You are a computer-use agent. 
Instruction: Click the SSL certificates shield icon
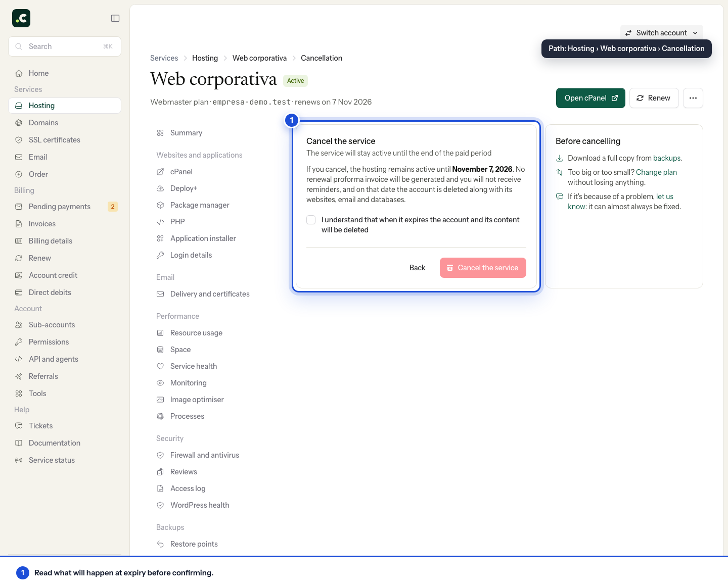point(19,140)
